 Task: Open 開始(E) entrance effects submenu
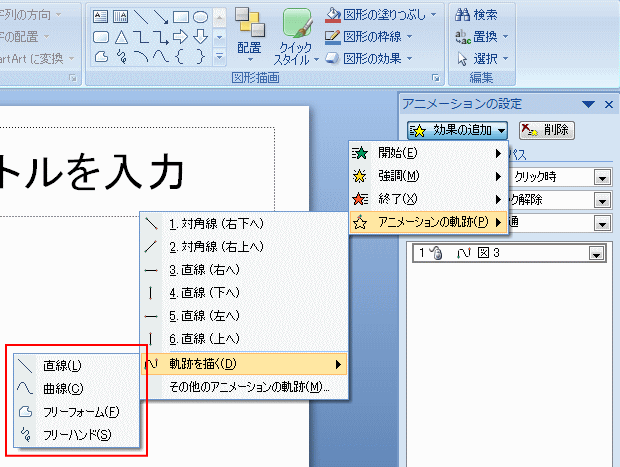428,153
